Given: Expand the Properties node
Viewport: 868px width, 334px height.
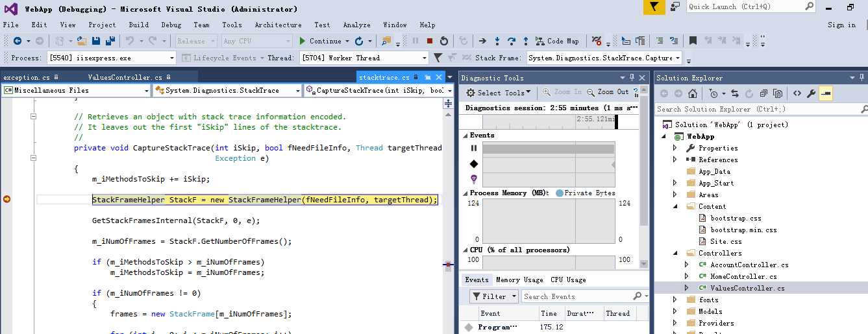Looking at the screenshot, I should (x=675, y=148).
